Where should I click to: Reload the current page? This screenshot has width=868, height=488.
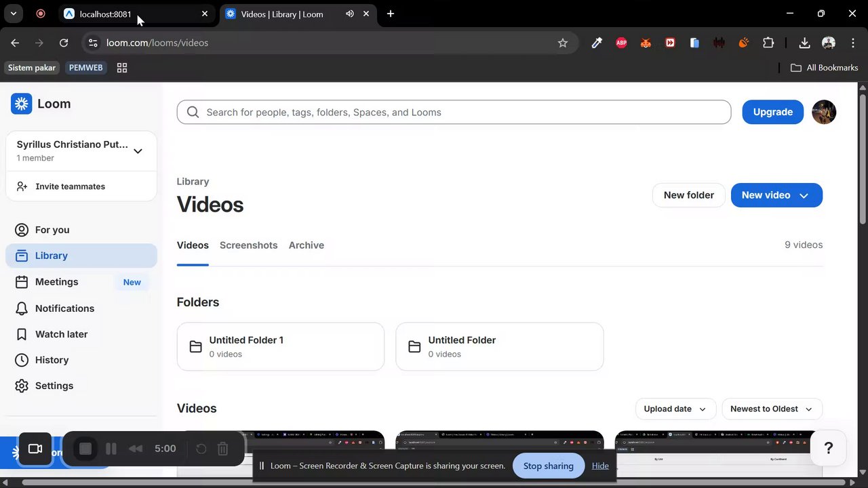coord(64,43)
